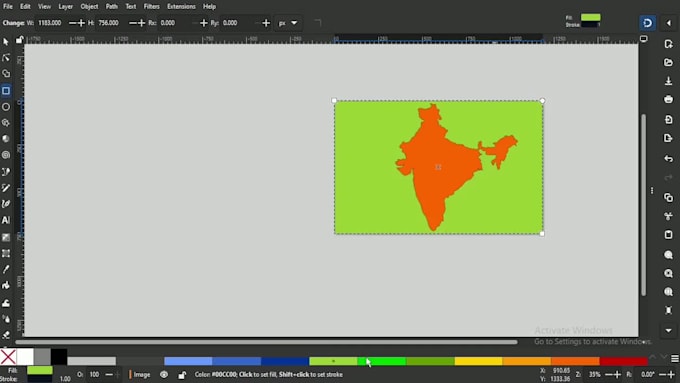Expand more commands arrow in command bar
This screenshot has height=383, width=680.
pyautogui.click(x=668, y=331)
